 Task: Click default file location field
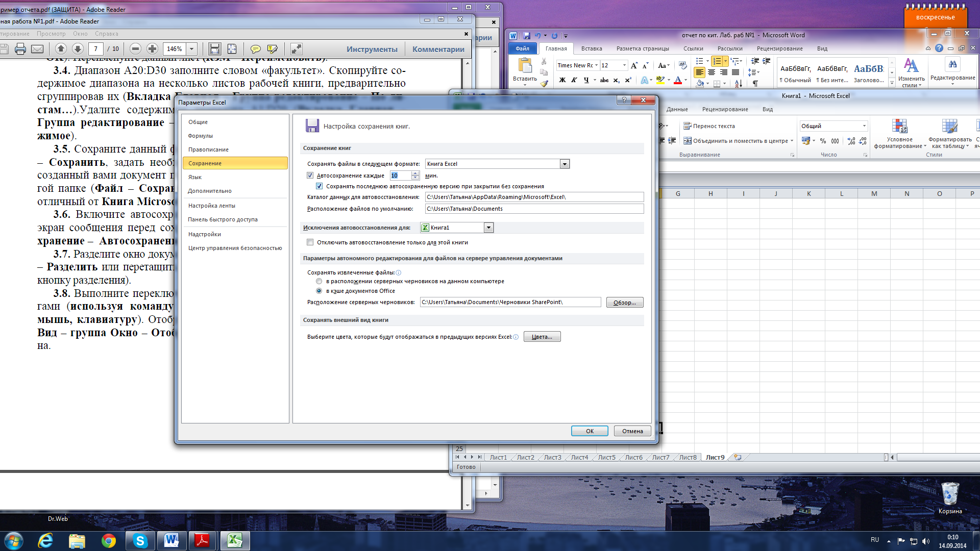pyautogui.click(x=534, y=209)
